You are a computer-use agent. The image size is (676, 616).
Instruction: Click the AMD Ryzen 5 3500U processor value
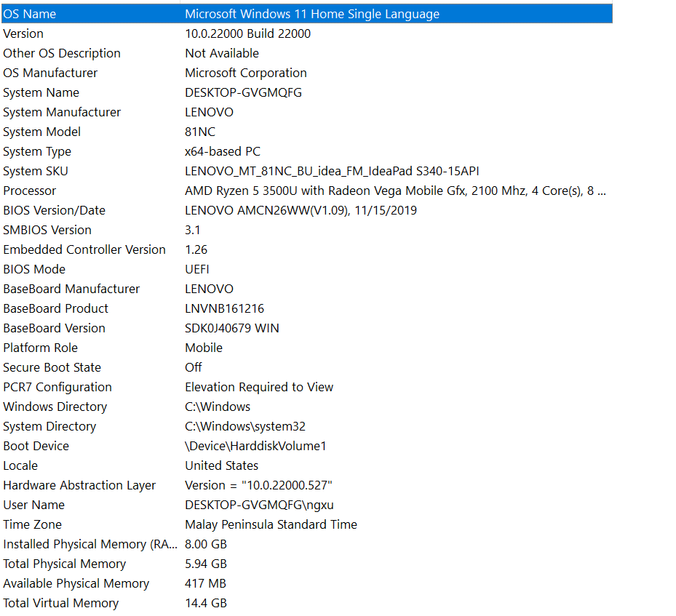click(395, 191)
